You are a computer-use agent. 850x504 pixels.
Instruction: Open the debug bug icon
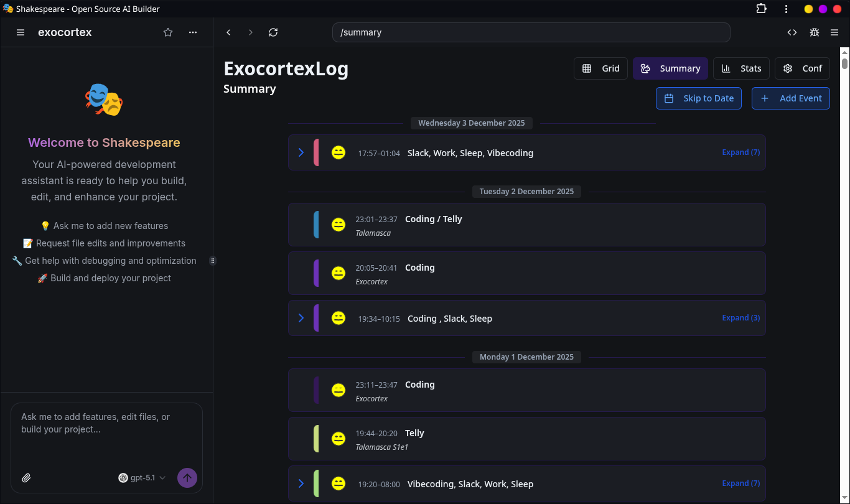pos(814,32)
